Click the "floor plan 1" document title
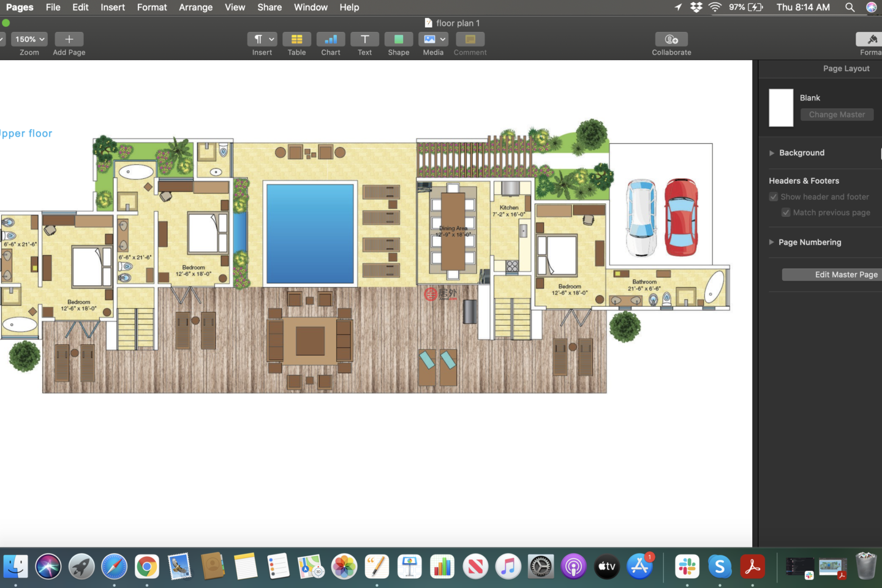 pyautogui.click(x=458, y=23)
